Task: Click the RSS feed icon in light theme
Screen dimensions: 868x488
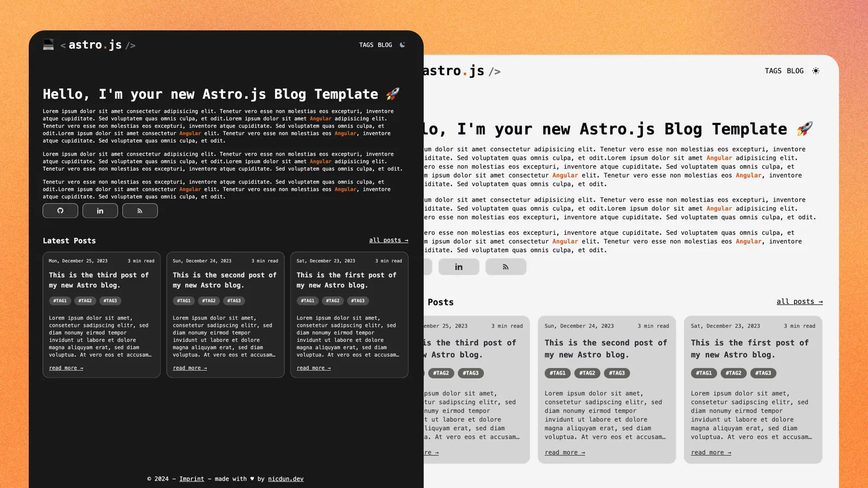Action: pos(506,267)
